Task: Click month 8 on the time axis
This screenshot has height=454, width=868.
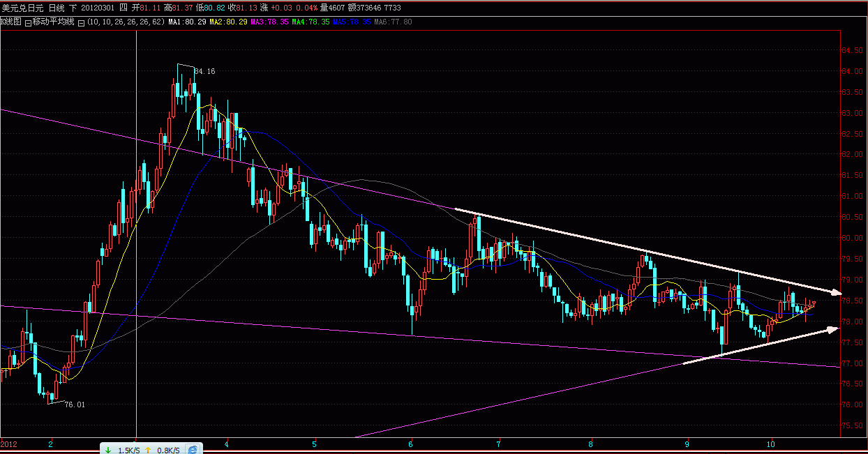Action: coord(591,444)
